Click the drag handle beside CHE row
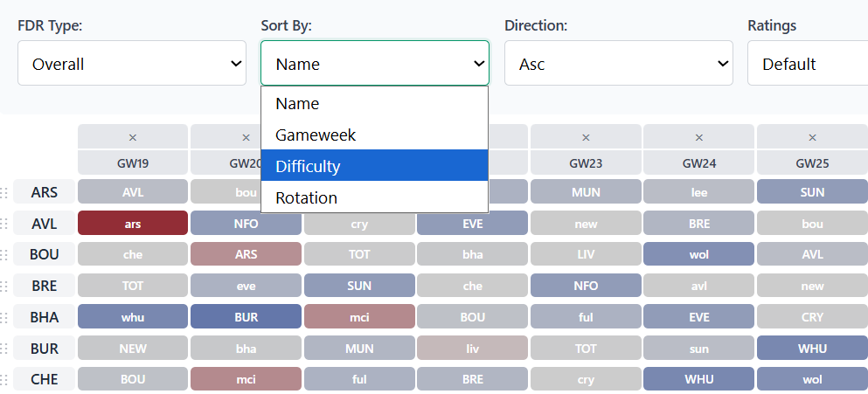 (x=5, y=380)
